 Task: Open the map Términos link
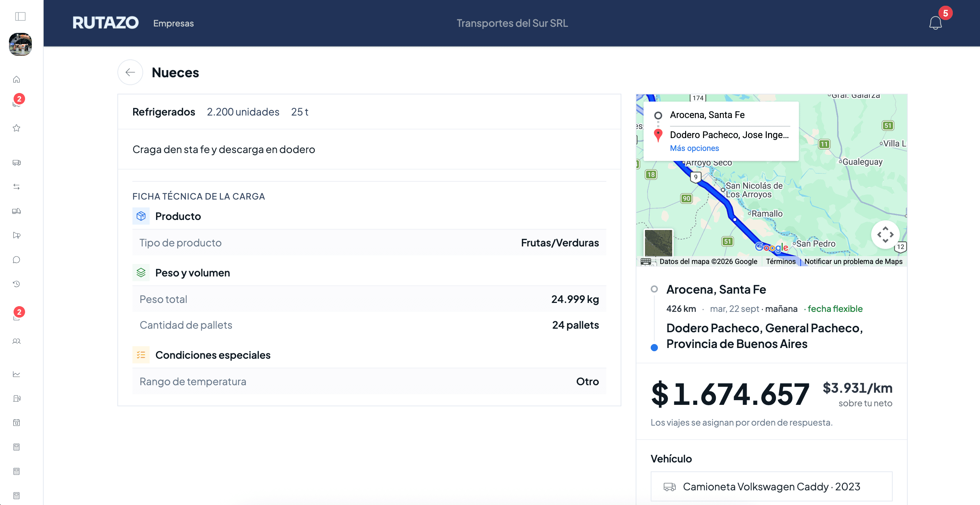point(781,261)
